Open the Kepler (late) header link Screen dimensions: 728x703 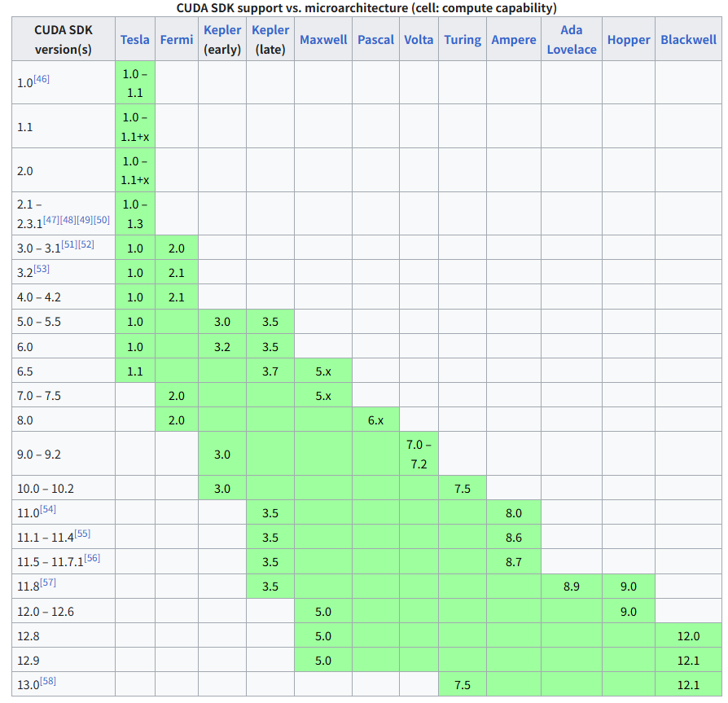(x=270, y=30)
